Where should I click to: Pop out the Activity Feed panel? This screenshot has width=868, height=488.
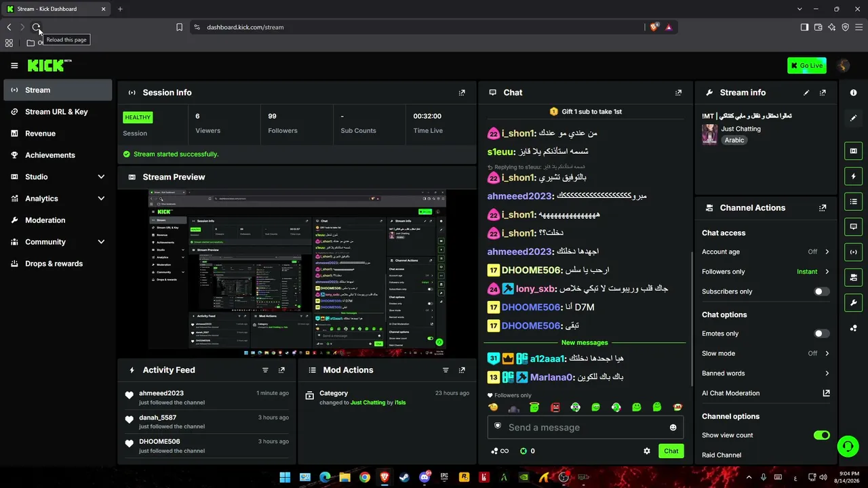(281, 370)
